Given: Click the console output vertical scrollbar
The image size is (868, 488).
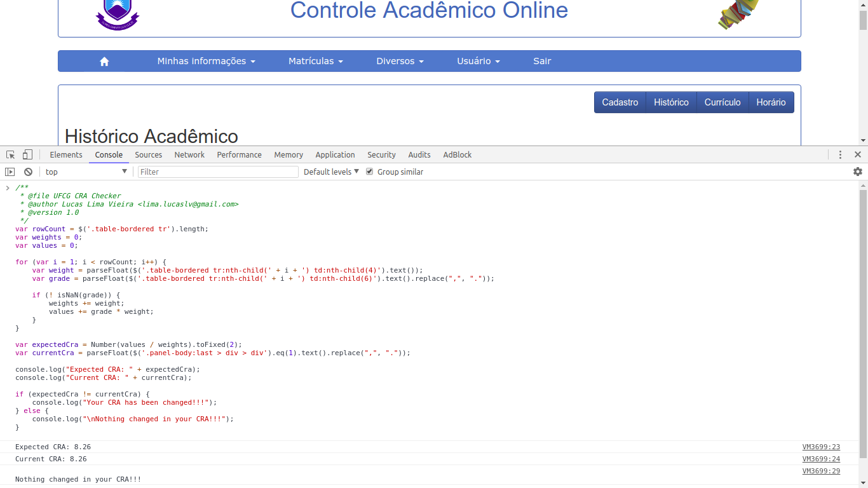Looking at the screenshot, I should coord(863,324).
